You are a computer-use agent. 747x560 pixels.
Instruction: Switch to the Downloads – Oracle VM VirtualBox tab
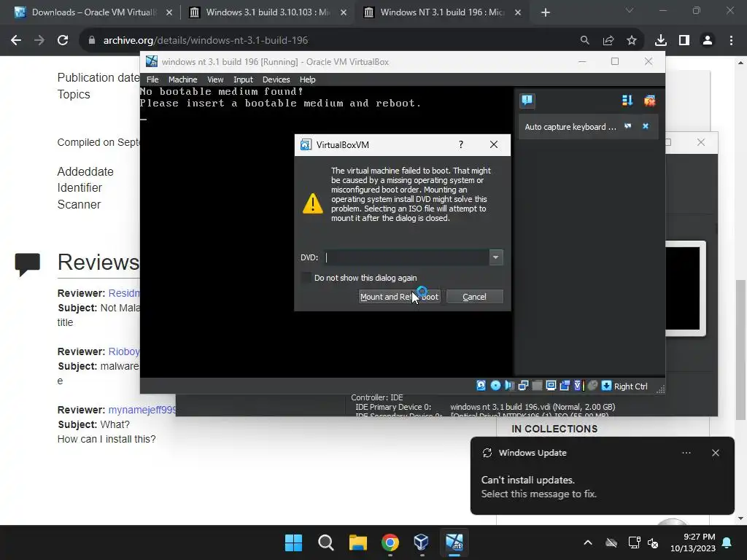(x=93, y=12)
